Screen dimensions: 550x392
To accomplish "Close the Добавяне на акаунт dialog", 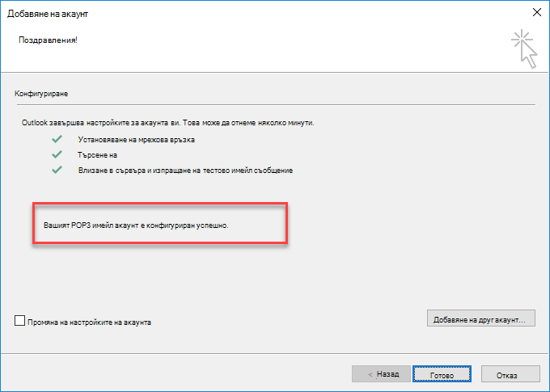I will pyautogui.click(x=537, y=13).
